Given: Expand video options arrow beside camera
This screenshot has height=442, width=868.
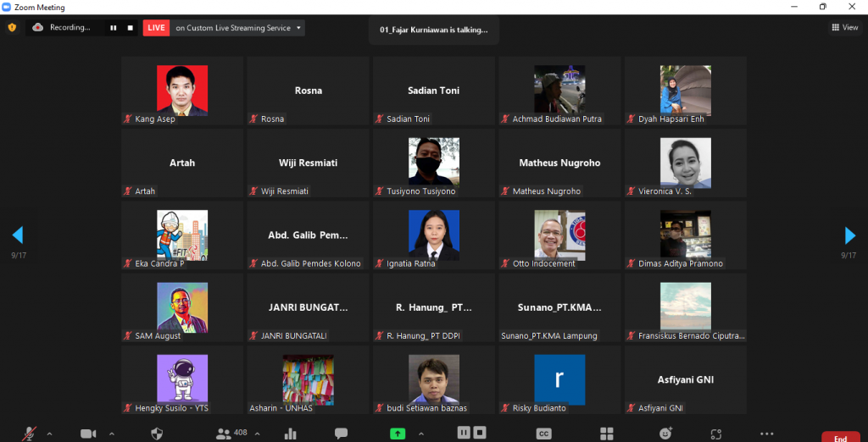Looking at the screenshot, I should point(112,434).
